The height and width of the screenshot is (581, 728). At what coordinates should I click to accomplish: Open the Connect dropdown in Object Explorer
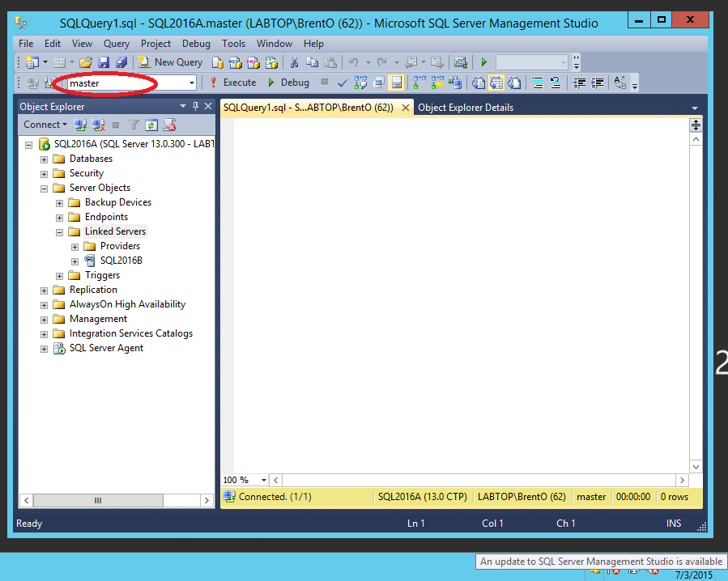[x=45, y=125]
